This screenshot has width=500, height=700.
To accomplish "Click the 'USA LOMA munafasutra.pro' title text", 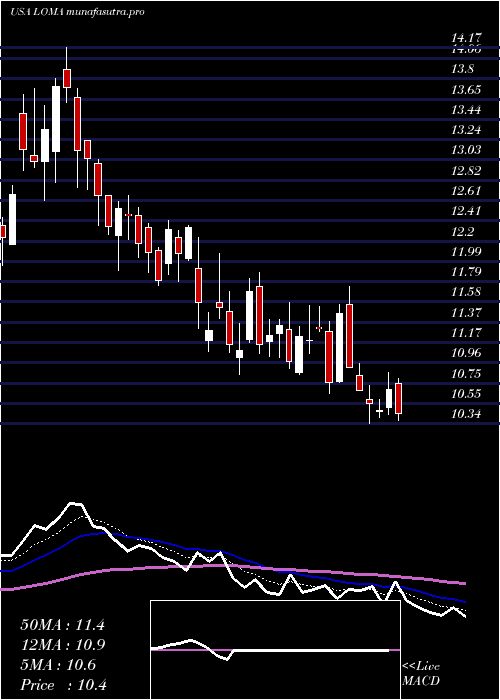I will click(x=77, y=12).
